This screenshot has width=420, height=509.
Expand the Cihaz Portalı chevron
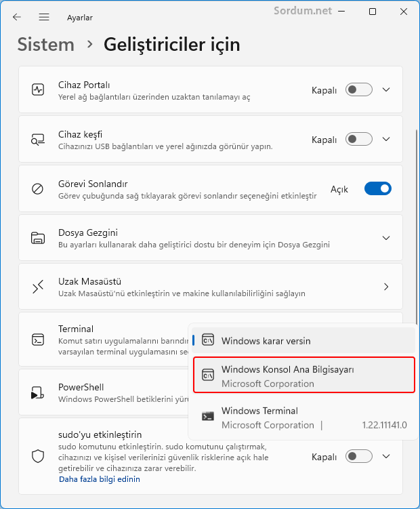click(386, 89)
